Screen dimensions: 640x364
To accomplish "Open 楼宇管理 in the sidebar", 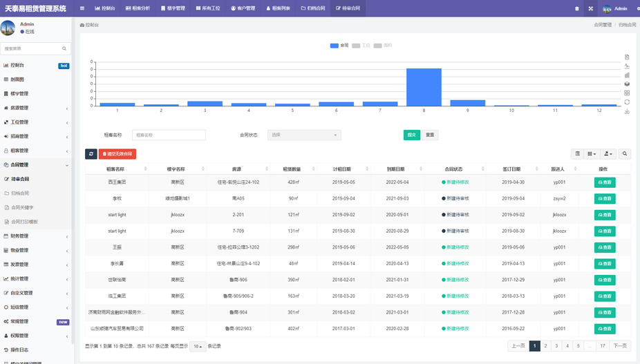I will coord(36,94).
